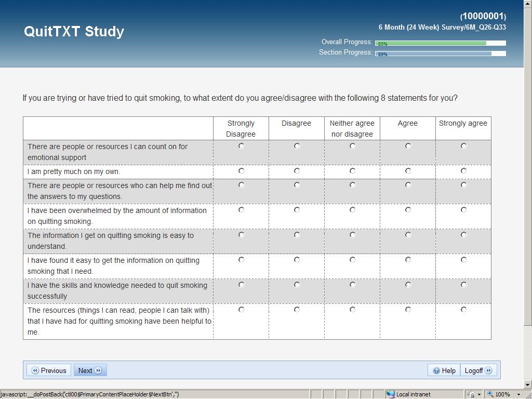Choose Strongly agree for 'easy to get the information'
This screenshot has height=399, width=532.
(464, 260)
